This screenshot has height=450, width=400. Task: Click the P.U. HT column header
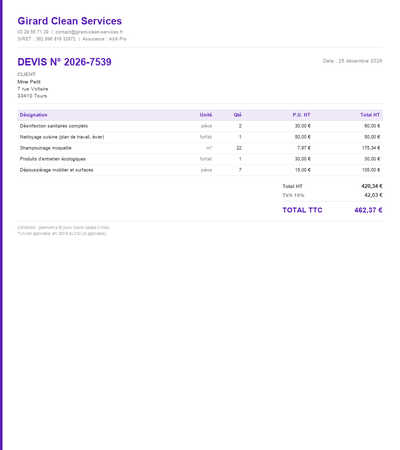click(301, 115)
